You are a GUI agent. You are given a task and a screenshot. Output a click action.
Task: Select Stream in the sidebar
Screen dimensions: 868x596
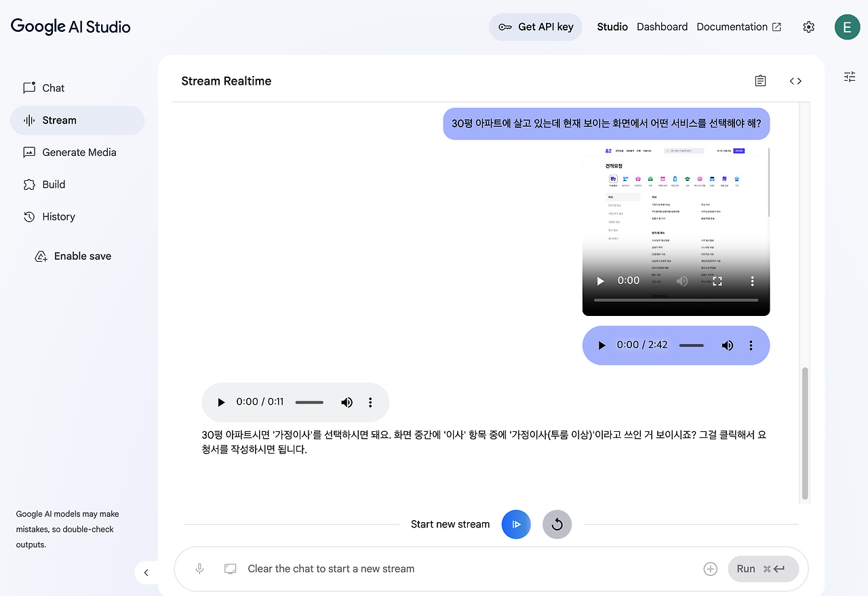(77, 121)
